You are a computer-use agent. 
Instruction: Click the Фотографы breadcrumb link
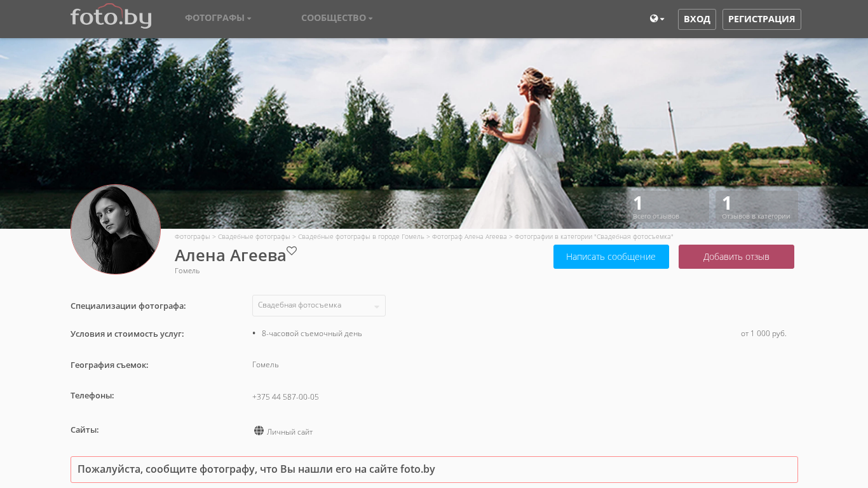[x=192, y=236]
